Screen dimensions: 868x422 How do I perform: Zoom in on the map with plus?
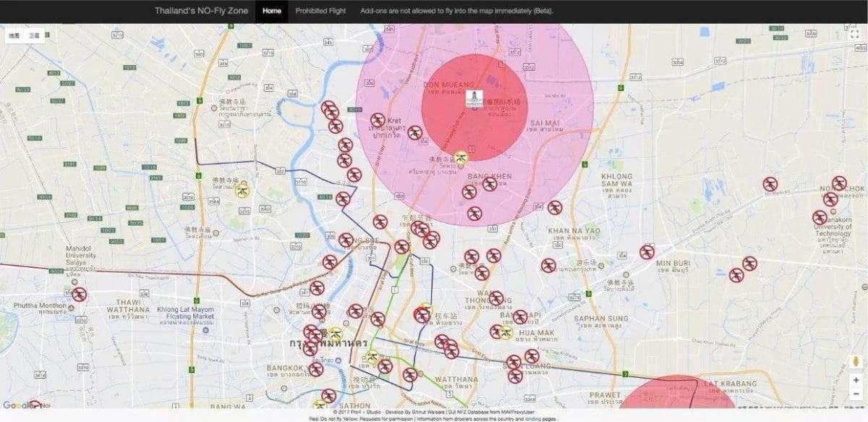click(x=856, y=380)
